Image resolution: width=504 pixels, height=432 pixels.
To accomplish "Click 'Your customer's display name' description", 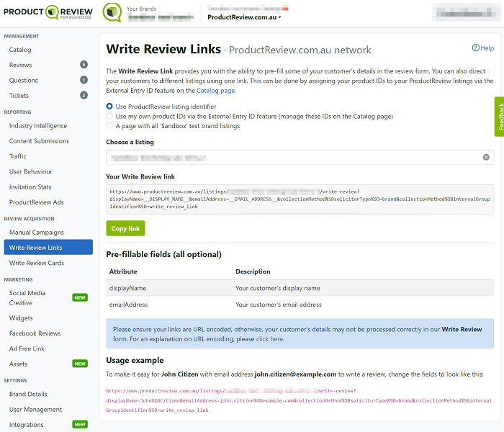I will pos(278,288).
